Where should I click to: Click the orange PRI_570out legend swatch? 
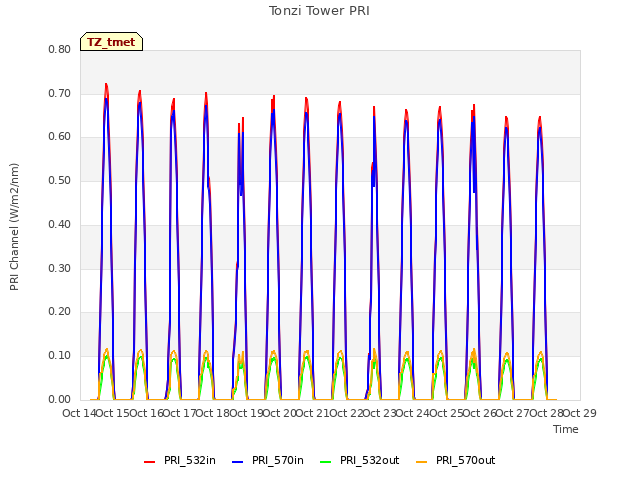click(x=422, y=462)
